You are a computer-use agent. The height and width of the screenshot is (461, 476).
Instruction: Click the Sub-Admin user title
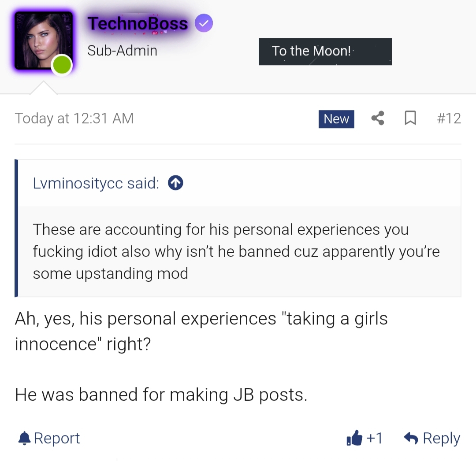[x=122, y=51]
